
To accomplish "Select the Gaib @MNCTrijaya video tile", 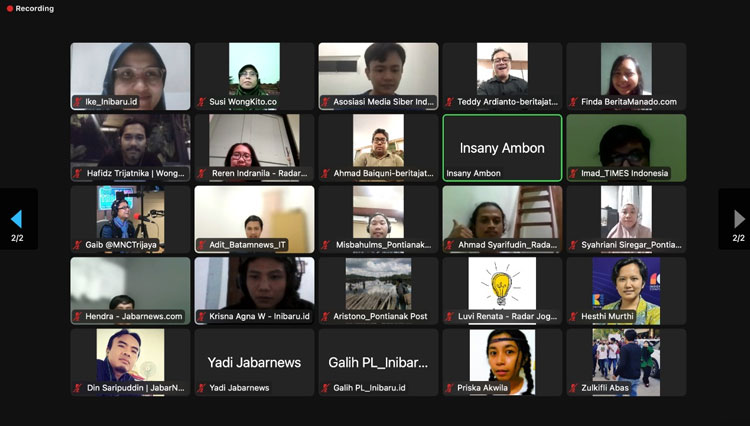I will pyautogui.click(x=130, y=219).
